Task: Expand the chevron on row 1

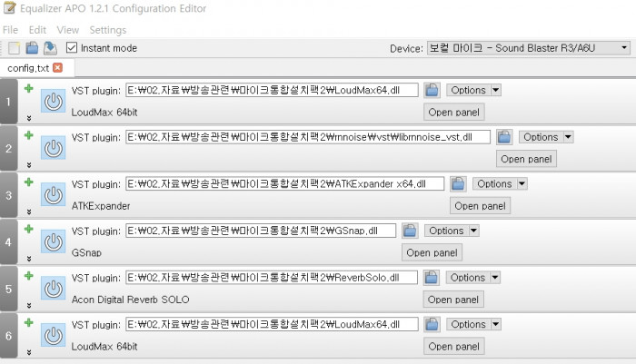Action: [28, 118]
